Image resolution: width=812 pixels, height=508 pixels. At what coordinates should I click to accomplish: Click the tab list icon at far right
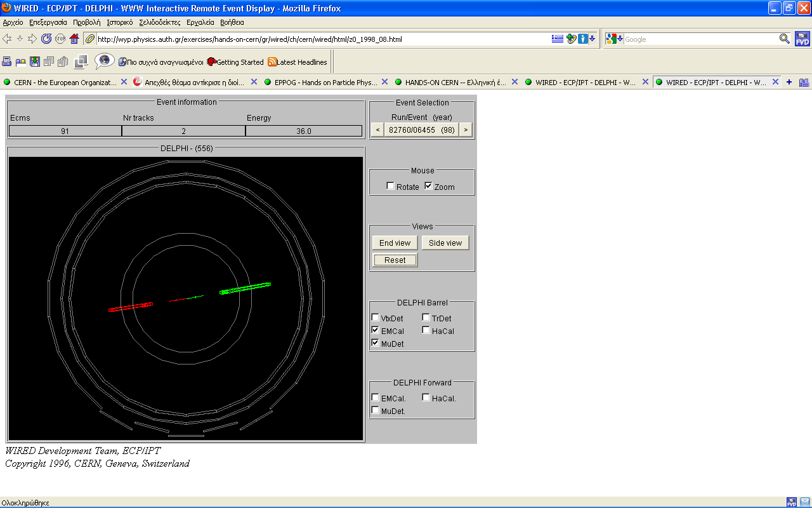coord(804,83)
